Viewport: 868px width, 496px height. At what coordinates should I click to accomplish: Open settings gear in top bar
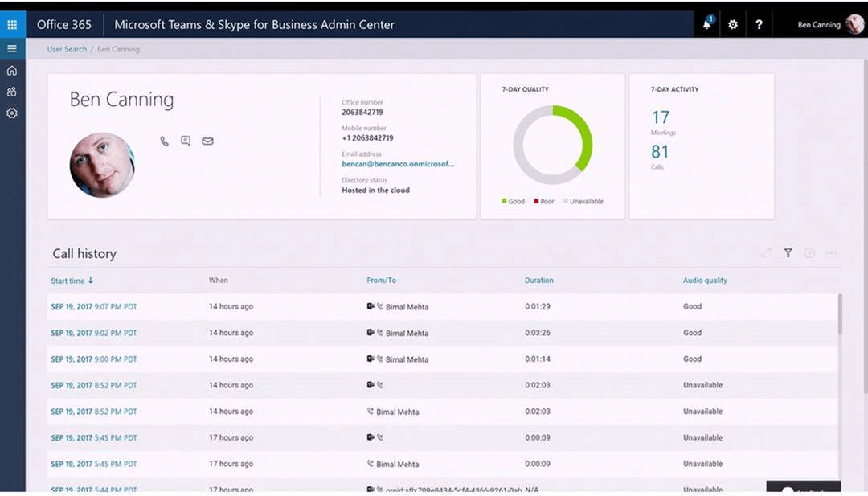point(733,24)
